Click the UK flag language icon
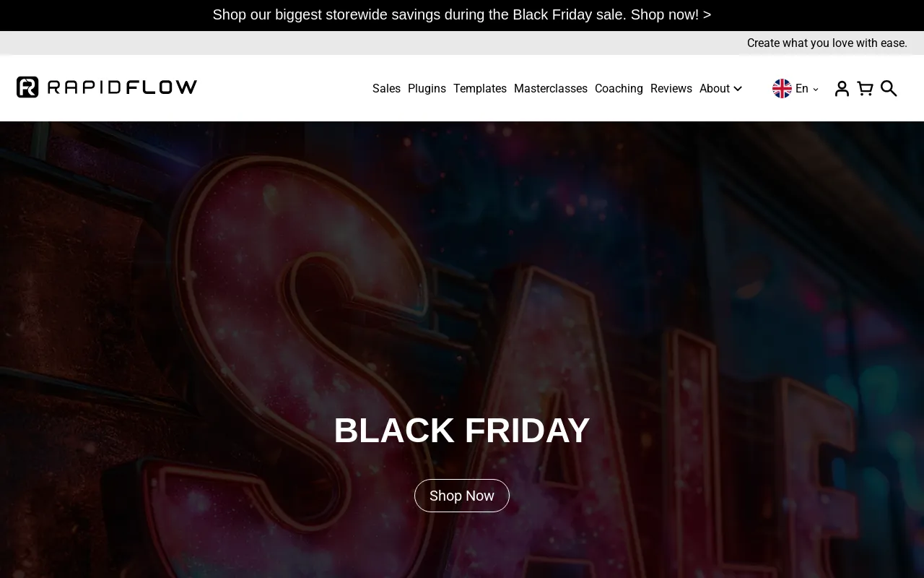The image size is (924, 578). [782, 88]
